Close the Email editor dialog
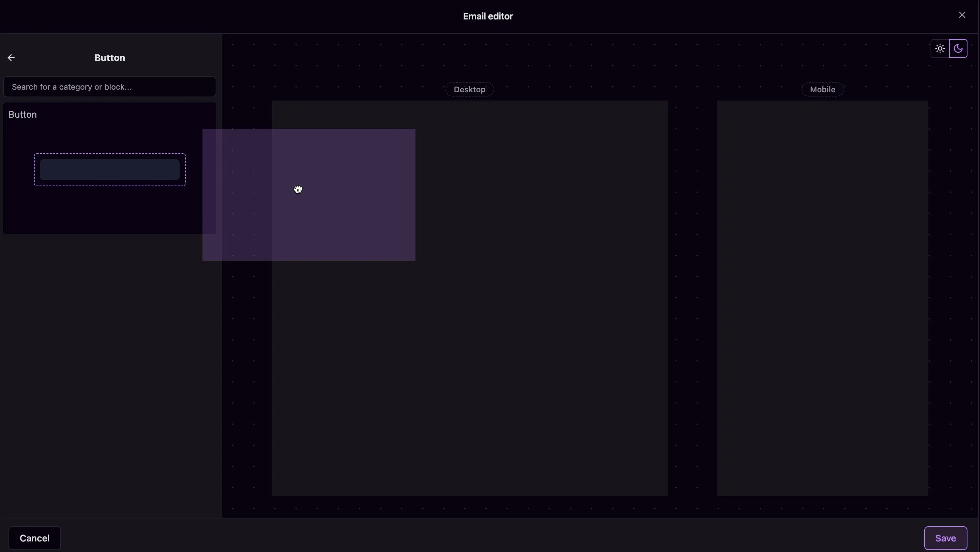Screen dimensions: 980x552 962,15
